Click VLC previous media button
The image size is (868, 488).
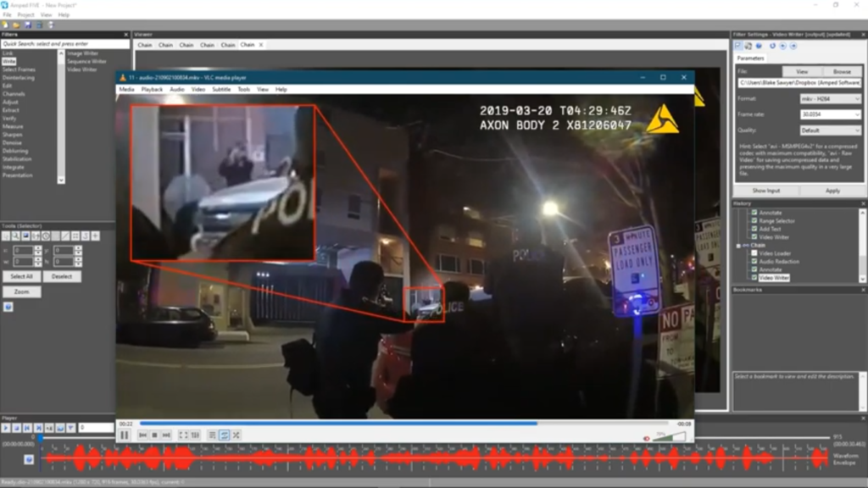pos(142,435)
